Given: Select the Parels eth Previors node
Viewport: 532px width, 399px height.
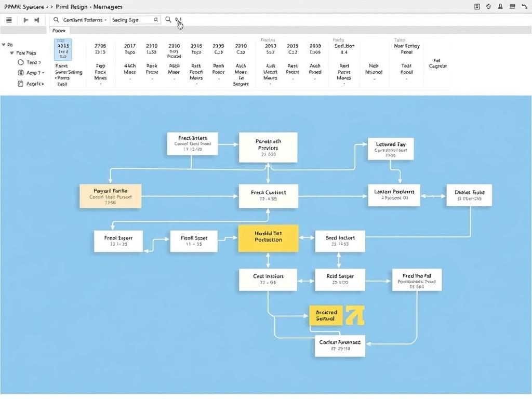Looking at the screenshot, I should click(268, 147).
